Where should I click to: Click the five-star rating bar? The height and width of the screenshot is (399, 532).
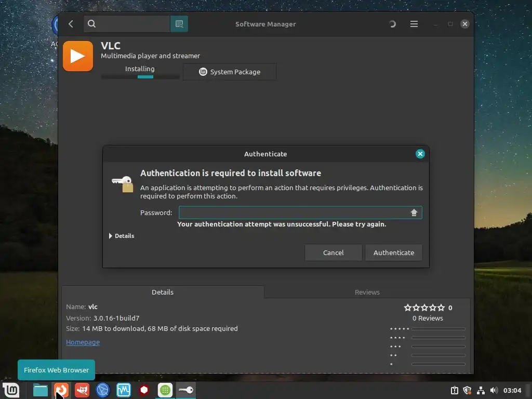pos(438,329)
